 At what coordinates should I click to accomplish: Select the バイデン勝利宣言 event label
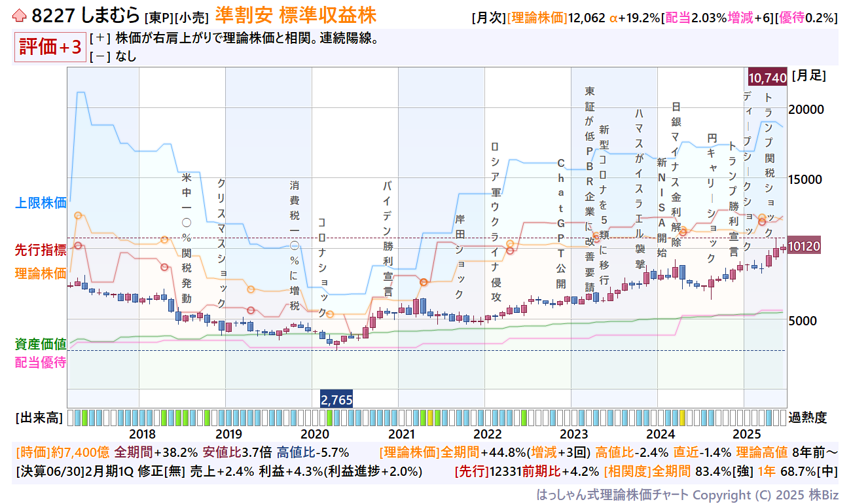pyautogui.click(x=388, y=240)
